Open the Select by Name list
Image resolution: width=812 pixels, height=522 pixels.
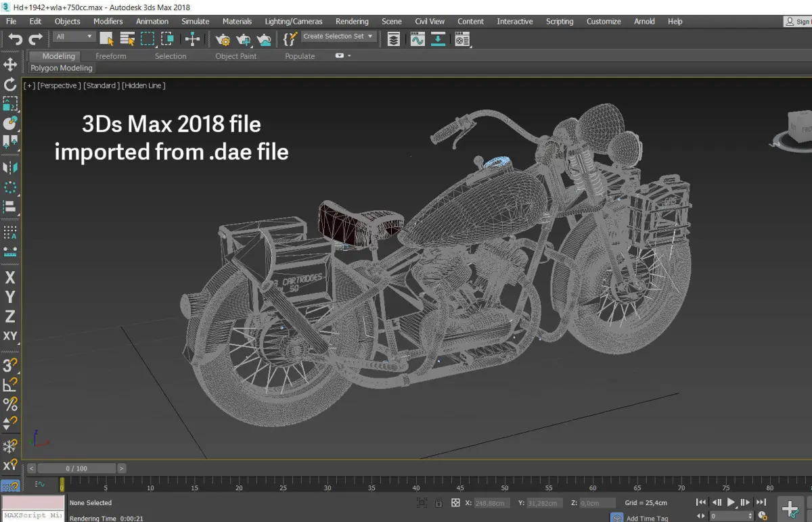click(127, 39)
